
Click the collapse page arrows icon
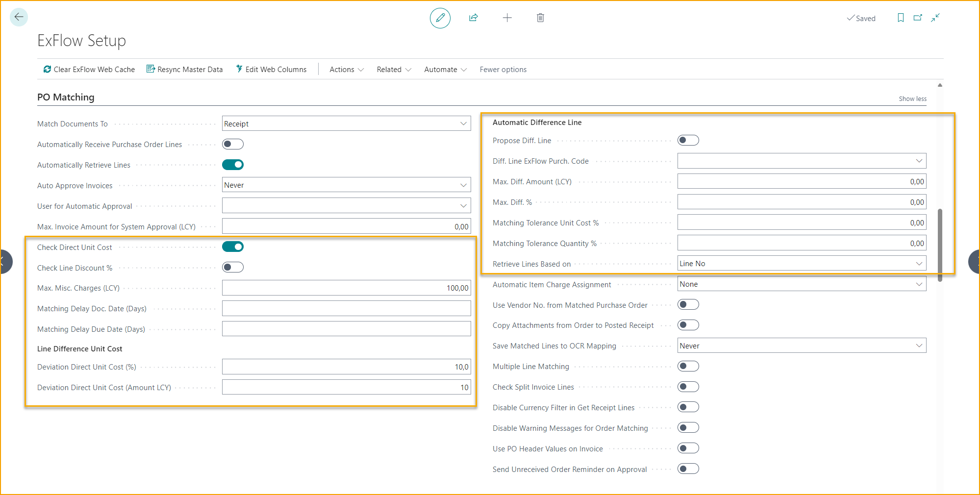tap(935, 18)
